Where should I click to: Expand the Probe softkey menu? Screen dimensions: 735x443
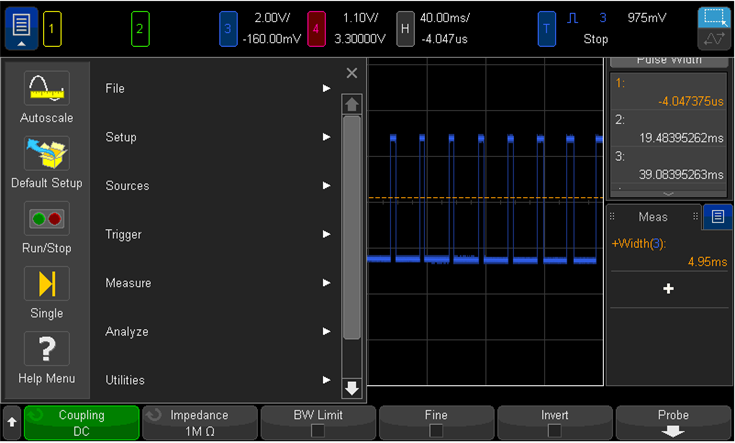672,423
